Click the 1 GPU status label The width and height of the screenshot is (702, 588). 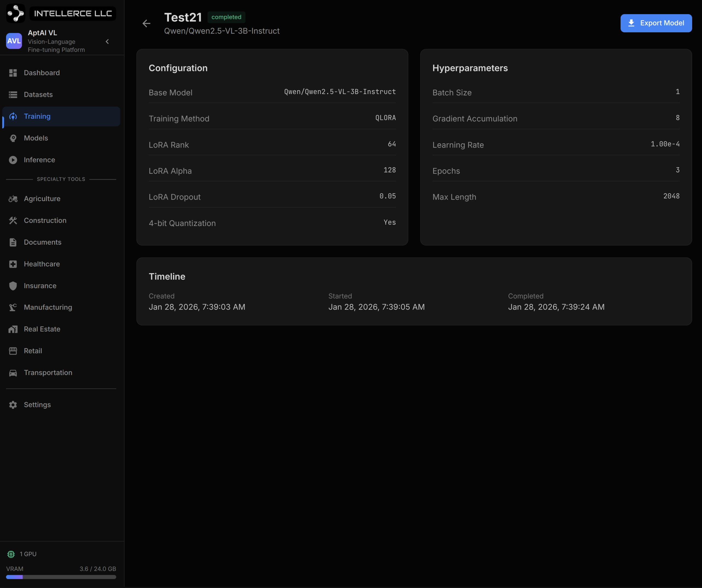28,554
